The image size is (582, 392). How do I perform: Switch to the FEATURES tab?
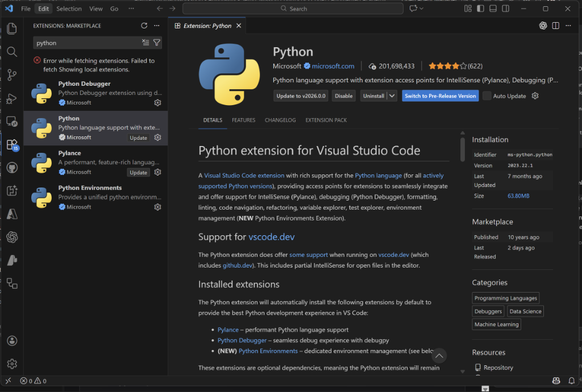[243, 120]
